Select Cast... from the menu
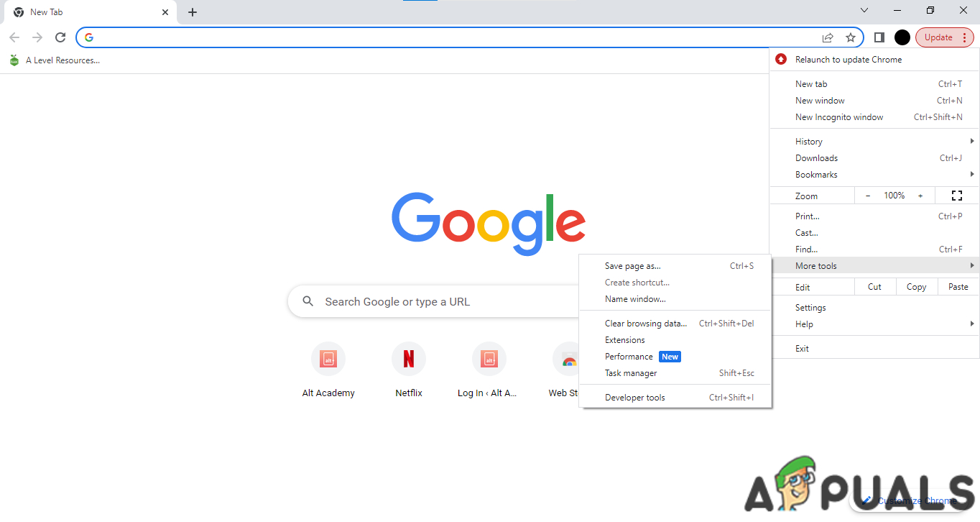The width and height of the screenshot is (980, 522). click(874, 233)
